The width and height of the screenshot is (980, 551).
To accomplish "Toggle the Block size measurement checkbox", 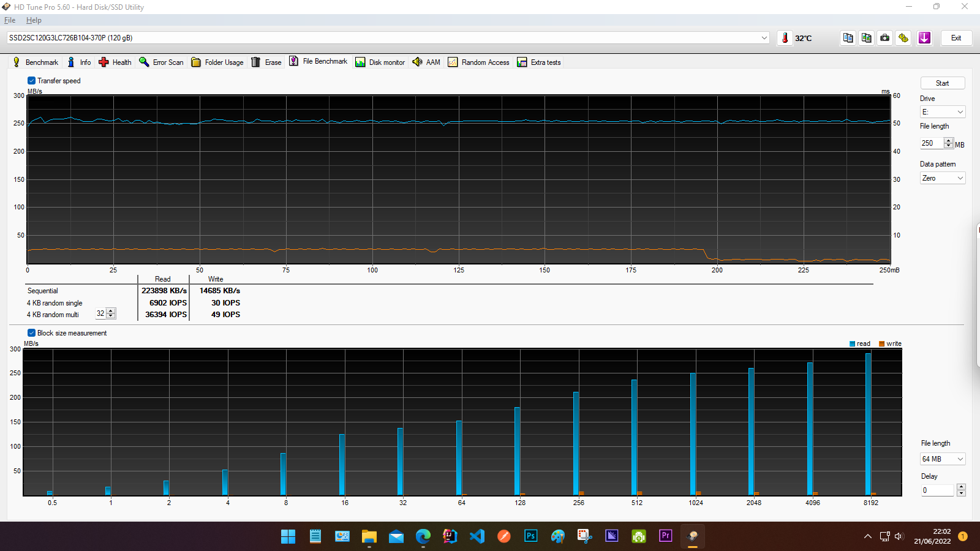I will tap(31, 333).
